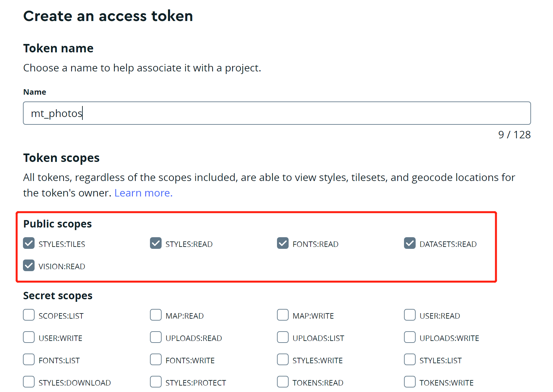Enable the STYLES:DOWNLOAD scope
This screenshot has width=553, height=392.
29,382
